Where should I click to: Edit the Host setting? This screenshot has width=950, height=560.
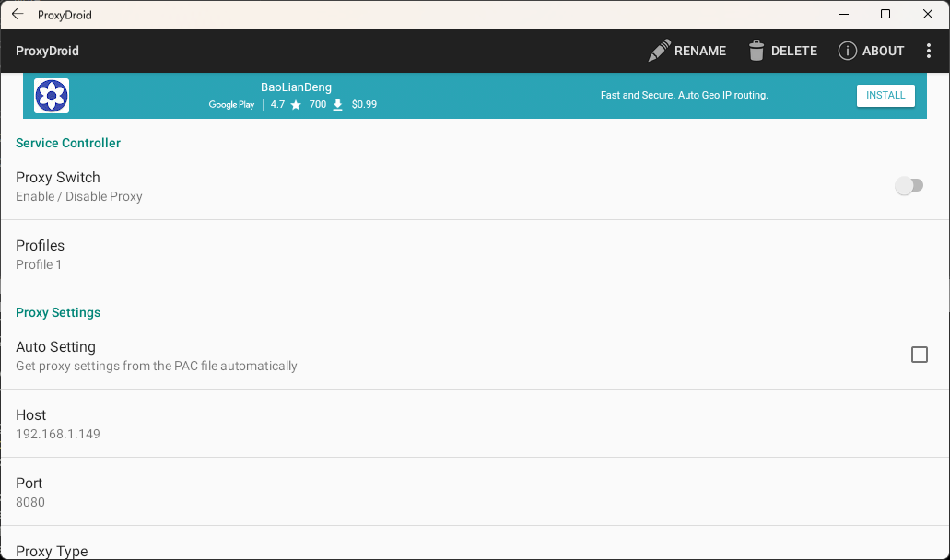475,424
